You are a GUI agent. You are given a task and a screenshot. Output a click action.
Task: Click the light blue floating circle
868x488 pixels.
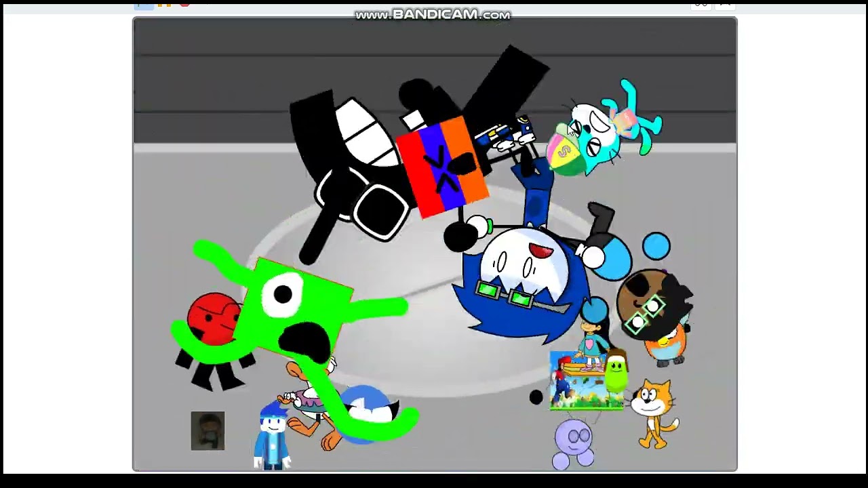click(x=656, y=246)
